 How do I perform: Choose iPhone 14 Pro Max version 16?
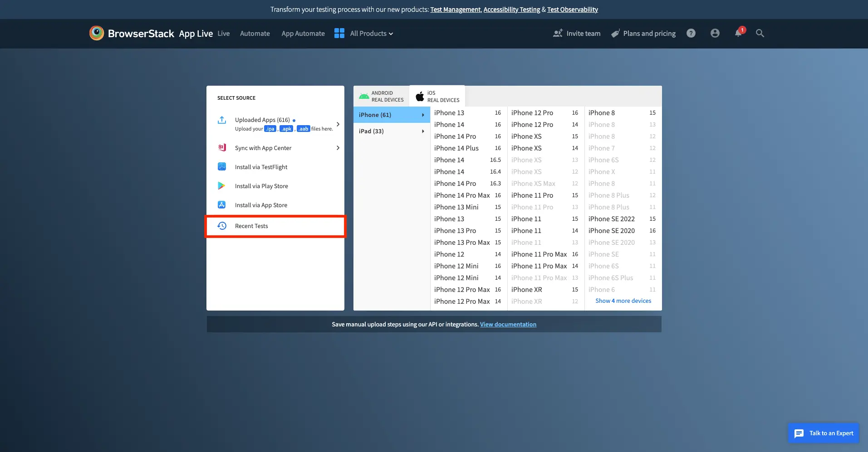[x=467, y=195]
